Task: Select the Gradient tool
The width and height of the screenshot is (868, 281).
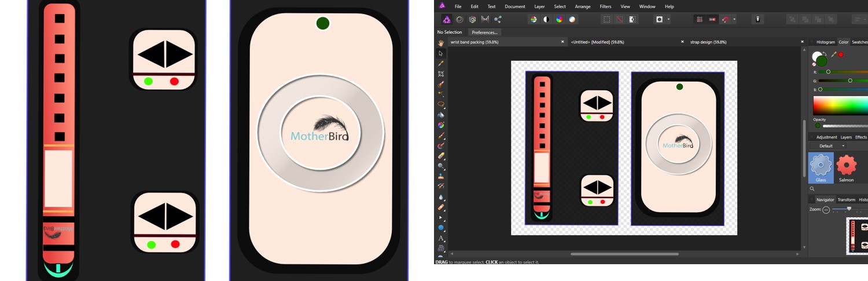Action: [441, 125]
